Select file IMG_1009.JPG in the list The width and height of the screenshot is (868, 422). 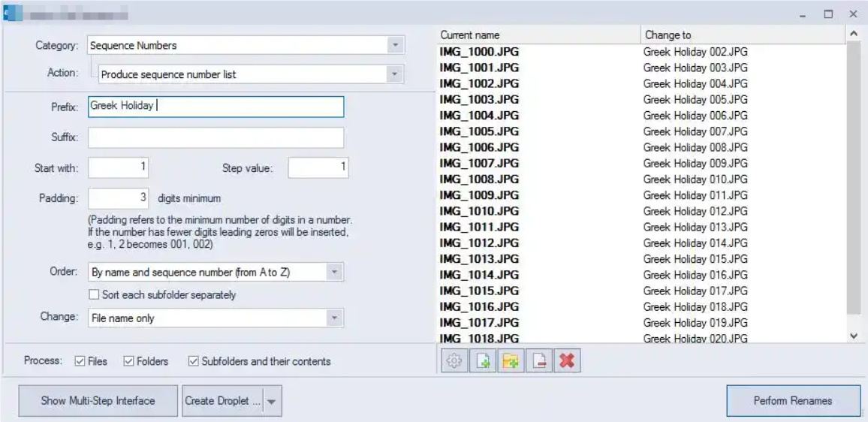tap(479, 195)
